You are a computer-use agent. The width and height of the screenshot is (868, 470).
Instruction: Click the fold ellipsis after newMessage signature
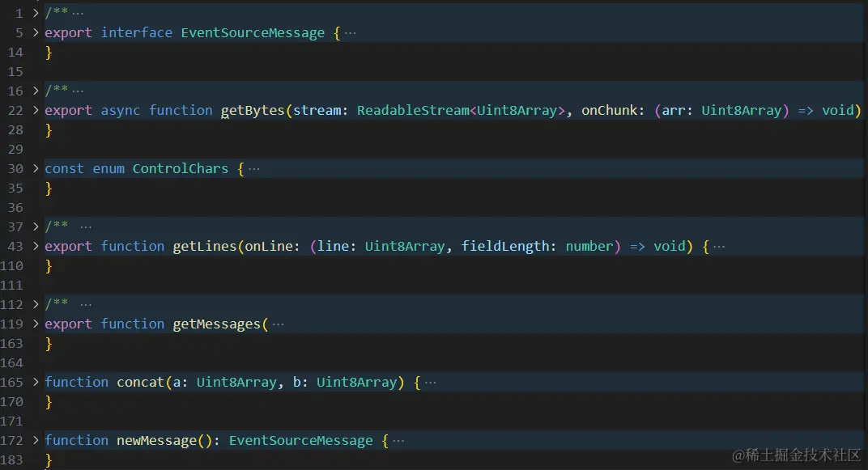tap(398, 441)
